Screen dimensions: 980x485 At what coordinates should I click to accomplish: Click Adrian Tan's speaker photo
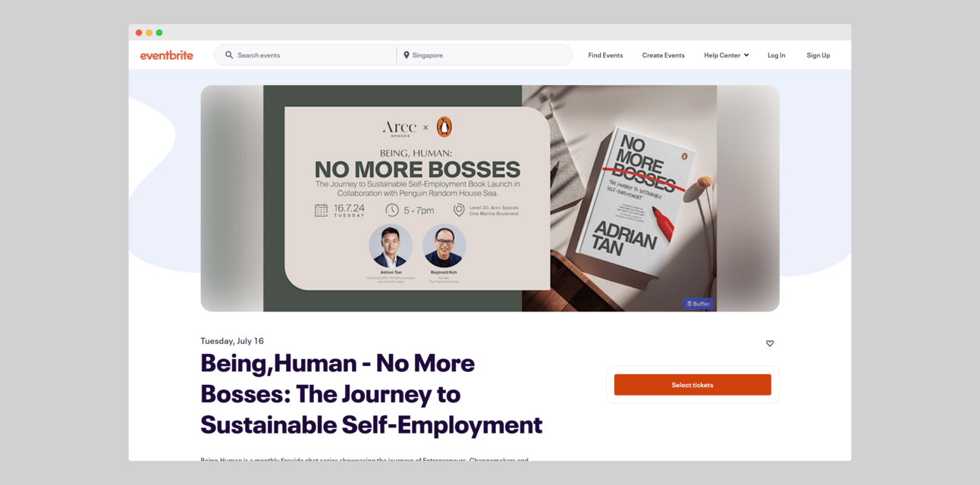(x=391, y=246)
